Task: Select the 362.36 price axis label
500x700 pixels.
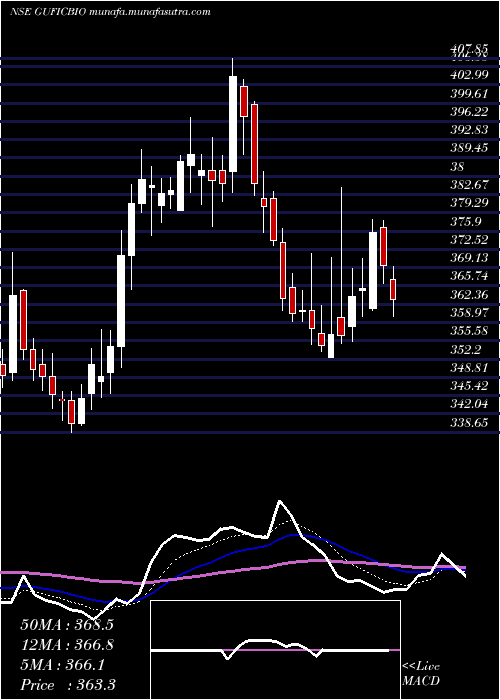Action: (470, 295)
